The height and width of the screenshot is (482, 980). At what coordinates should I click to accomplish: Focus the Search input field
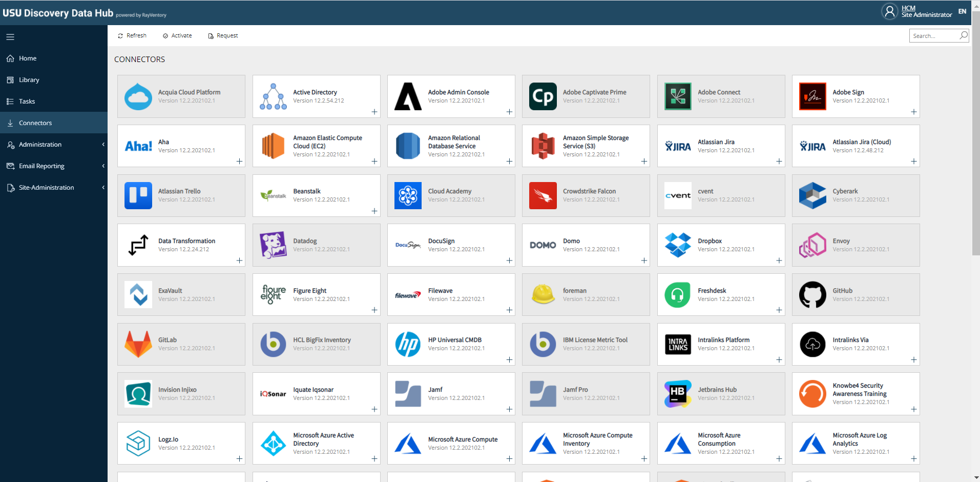click(933, 36)
